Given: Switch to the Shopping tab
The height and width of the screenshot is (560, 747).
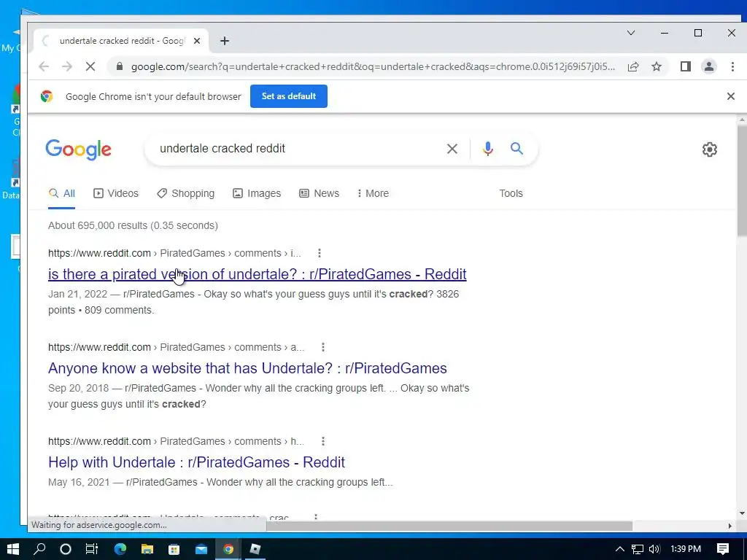Looking at the screenshot, I should 186,193.
